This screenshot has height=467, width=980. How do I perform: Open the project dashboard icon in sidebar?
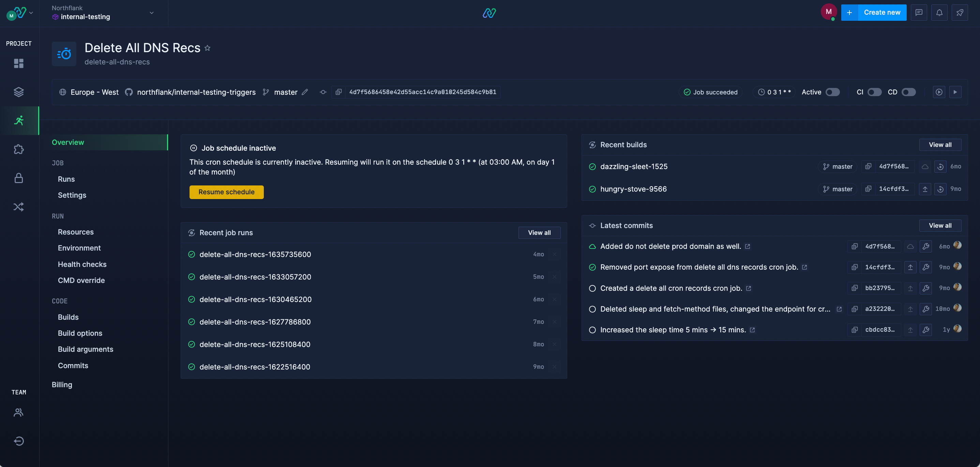tap(19, 63)
